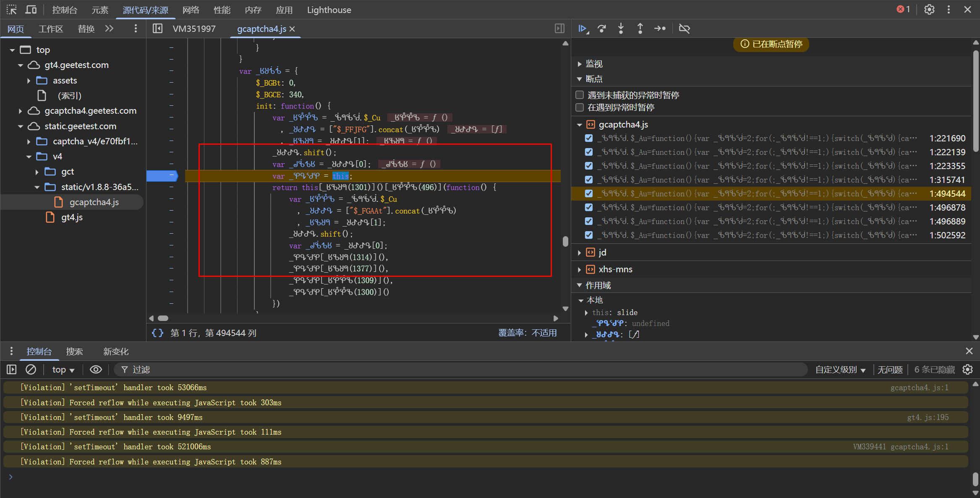
Task: Open console settings gear
Action: point(967,369)
